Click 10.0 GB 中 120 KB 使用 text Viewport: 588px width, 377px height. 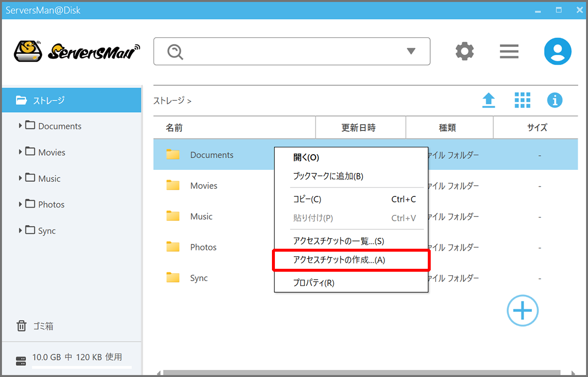[77, 357]
